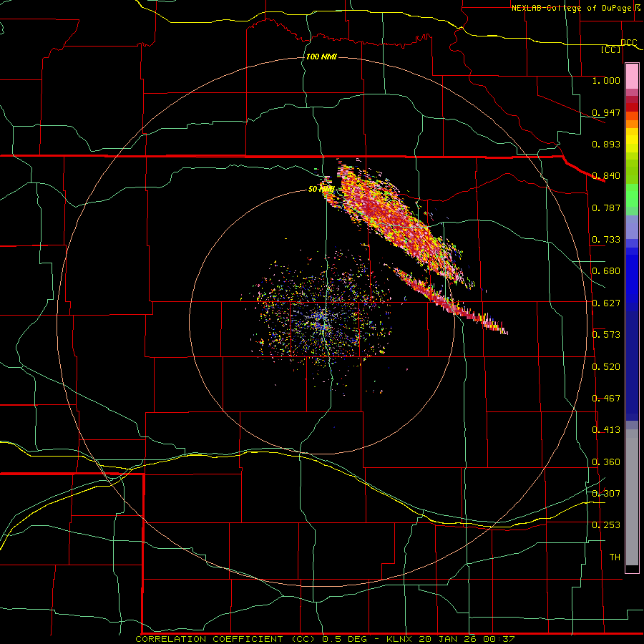Pick the orange color bar segment
Image resolution: width=644 pixels, height=644 pixels.
[x=632, y=125]
